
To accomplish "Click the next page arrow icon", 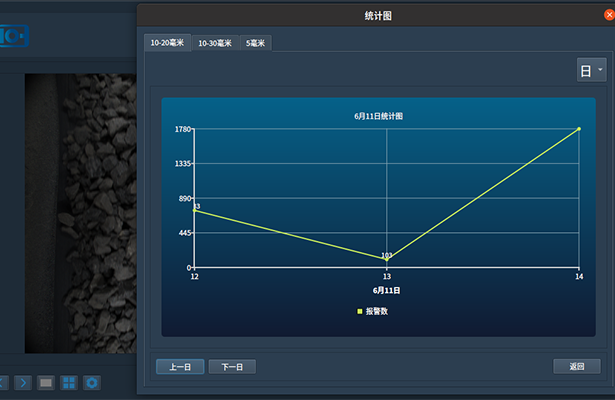I will (24, 382).
